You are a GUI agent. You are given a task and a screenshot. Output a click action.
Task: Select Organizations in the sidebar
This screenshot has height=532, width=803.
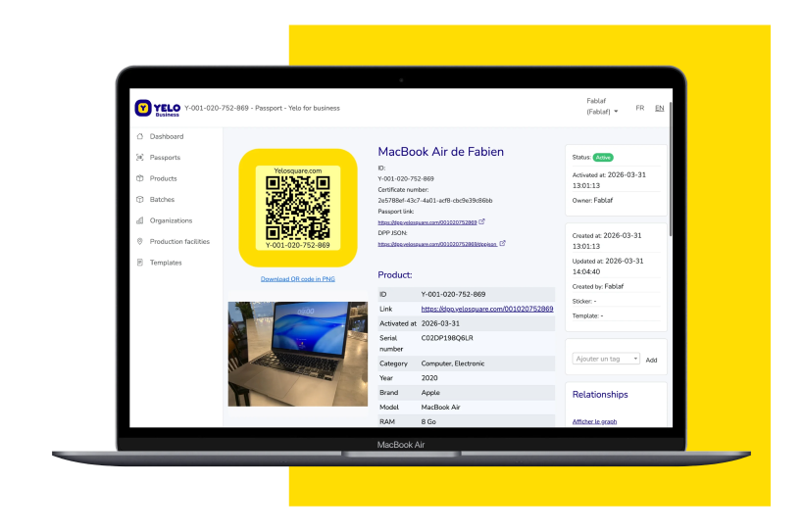pyautogui.click(x=171, y=220)
